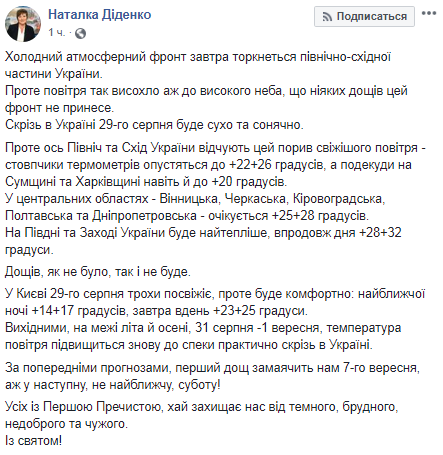Click the RSS feed icon in the Подписаться button
The height and width of the screenshot is (455, 443).
click(x=327, y=17)
